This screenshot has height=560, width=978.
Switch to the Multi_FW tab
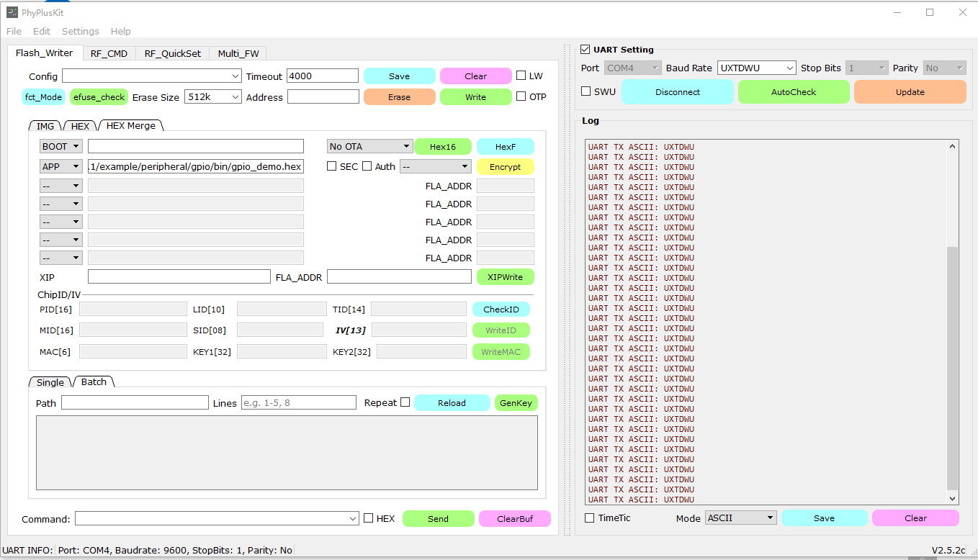[x=238, y=53]
